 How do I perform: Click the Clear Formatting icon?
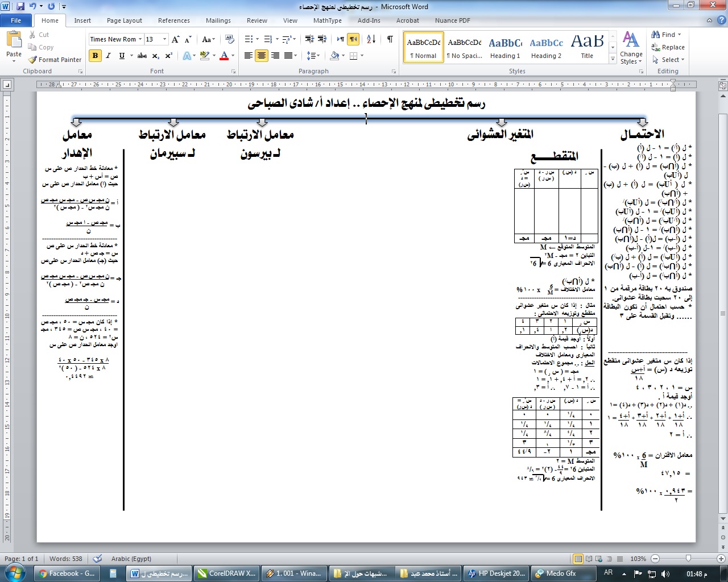click(230, 39)
